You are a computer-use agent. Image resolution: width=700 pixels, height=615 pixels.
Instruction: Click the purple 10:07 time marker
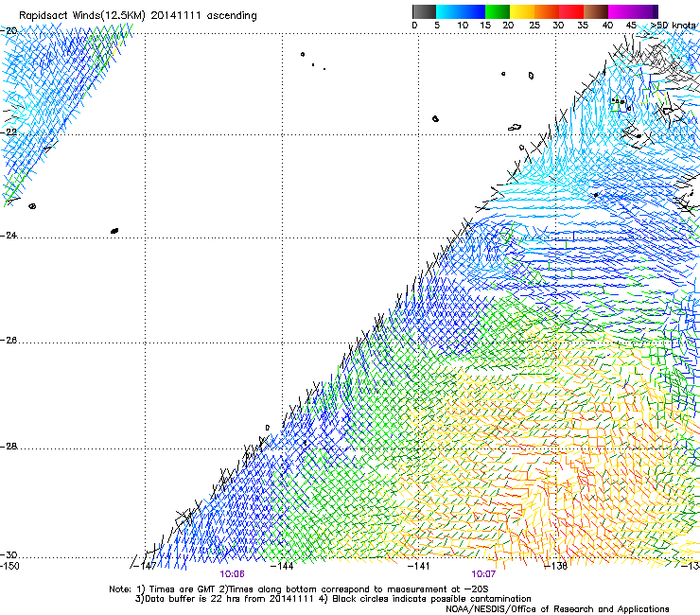[x=483, y=574]
